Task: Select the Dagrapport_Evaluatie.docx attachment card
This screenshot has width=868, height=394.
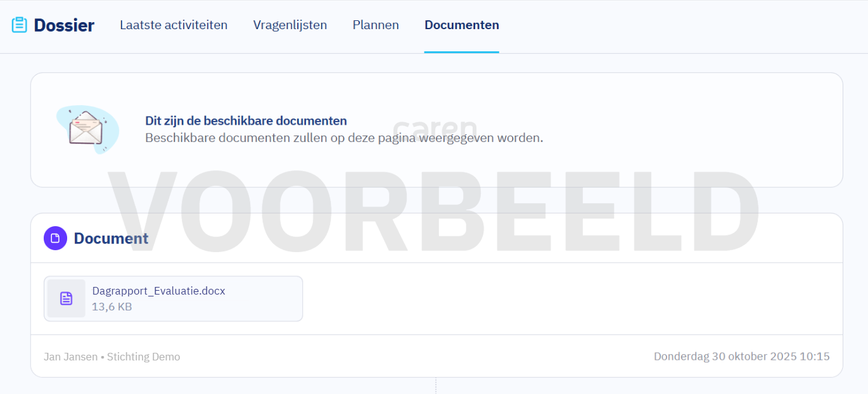Action: point(173,298)
